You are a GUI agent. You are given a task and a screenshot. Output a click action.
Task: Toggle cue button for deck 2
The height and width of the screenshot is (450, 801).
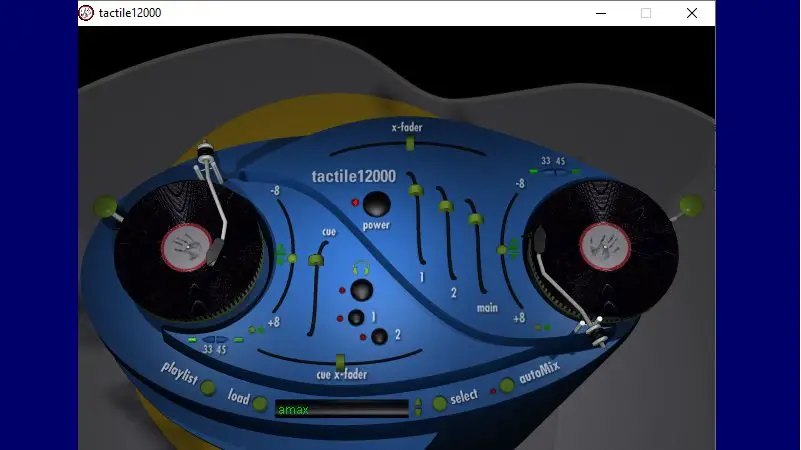[x=379, y=337]
